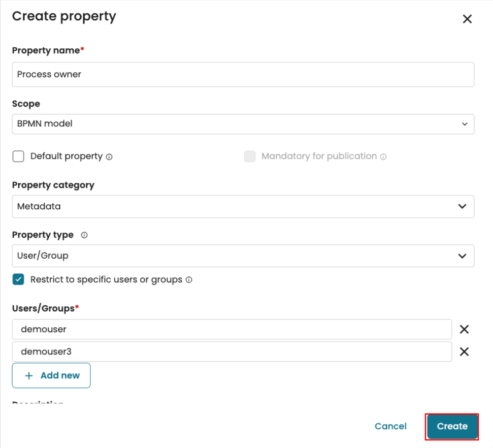The height and width of the screenshot is (448, 493).
Task: Remove demouser3 from Users/Groups list
Action: coord(464,351)
